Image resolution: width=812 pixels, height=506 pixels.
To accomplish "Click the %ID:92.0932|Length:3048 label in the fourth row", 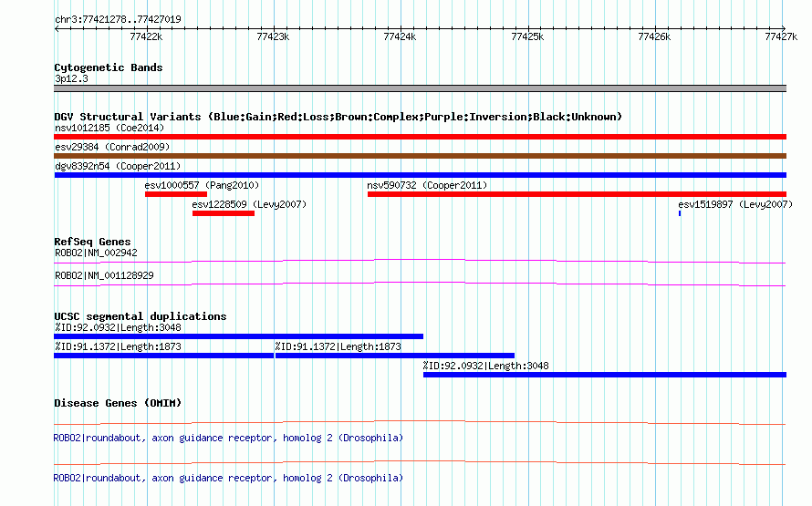I will click(485, 366).
